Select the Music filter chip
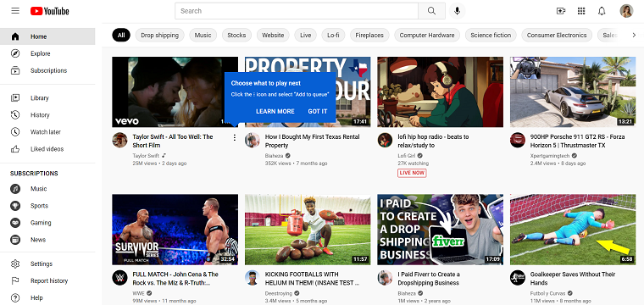 [203, 36]
